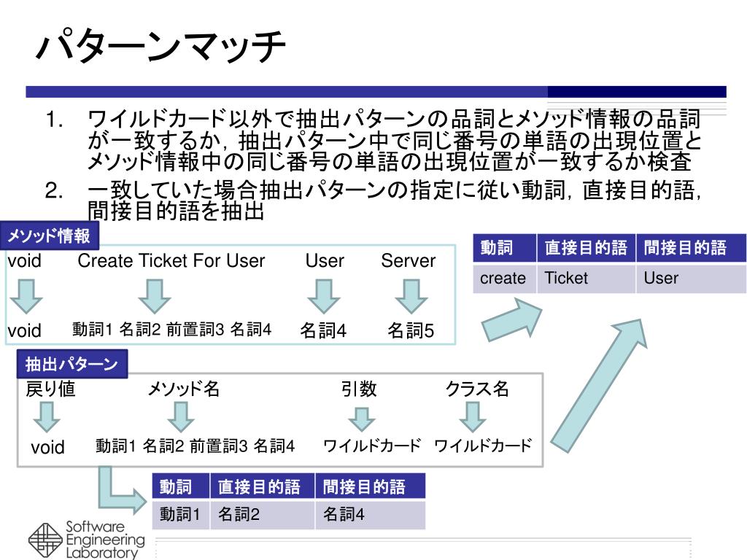Click 前置詞3 in the 抽出パターン box
This screenshot has width=747, height=560.
click(218, 446)
